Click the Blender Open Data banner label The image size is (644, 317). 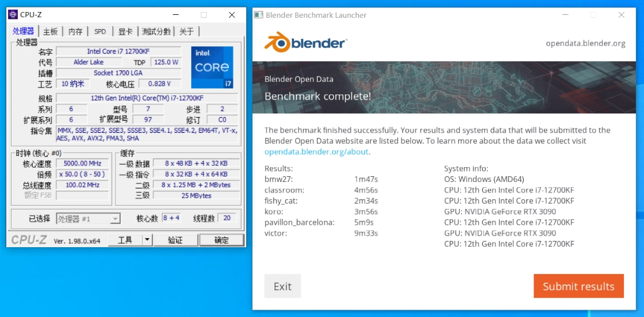299,79
